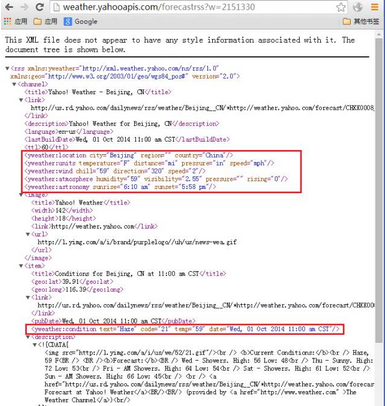Click the ttl 60 line
387x406 pixels.
(x=46, y=147)
